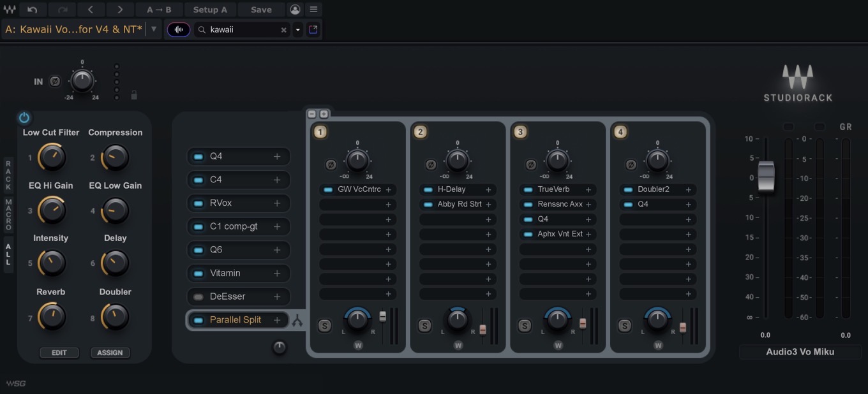Click the waveform StudioVerse icon
The image size is (868, 394).
tap(179, 29)
